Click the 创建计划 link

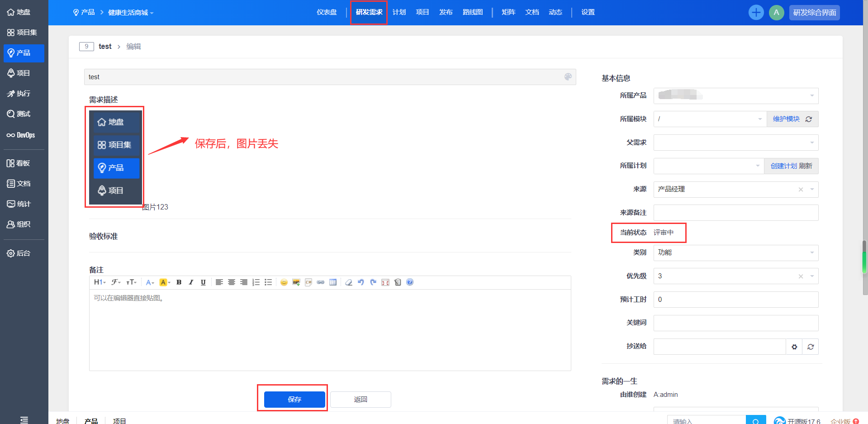pyautogui.click(x=783, y=166)
